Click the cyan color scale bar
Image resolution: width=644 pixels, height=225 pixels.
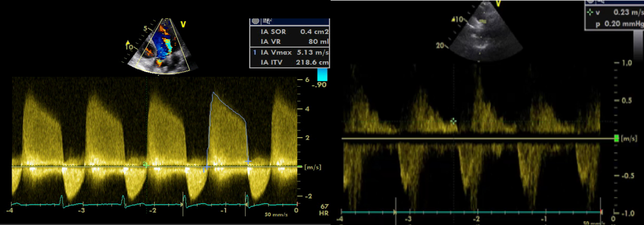(x=322, y=75)
